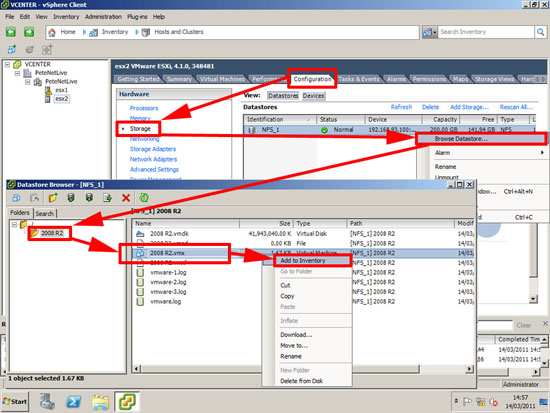This screenshot has height=413, width=550.
Task: Click the Windows Start button
Action: click(x=15, y=401)
